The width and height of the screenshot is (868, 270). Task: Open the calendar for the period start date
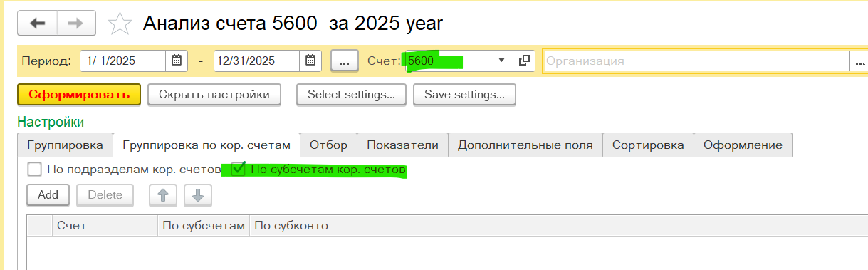(176, 61)
